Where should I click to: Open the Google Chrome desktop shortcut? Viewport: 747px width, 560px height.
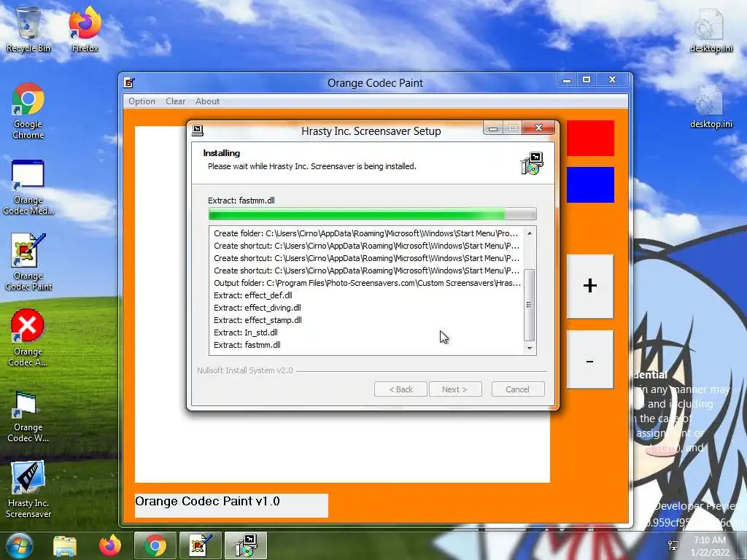tap(28, 111)
